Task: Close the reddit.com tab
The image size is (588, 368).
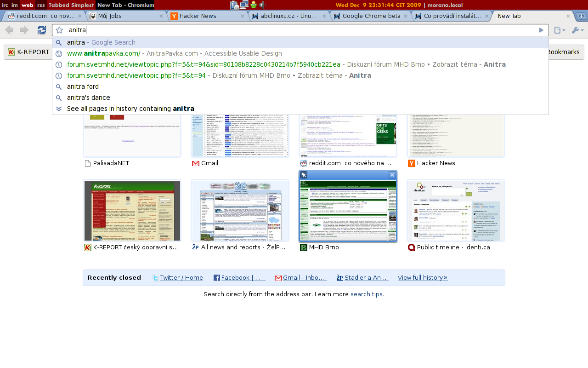Action: pyautogui.click(x=80, y=16)
